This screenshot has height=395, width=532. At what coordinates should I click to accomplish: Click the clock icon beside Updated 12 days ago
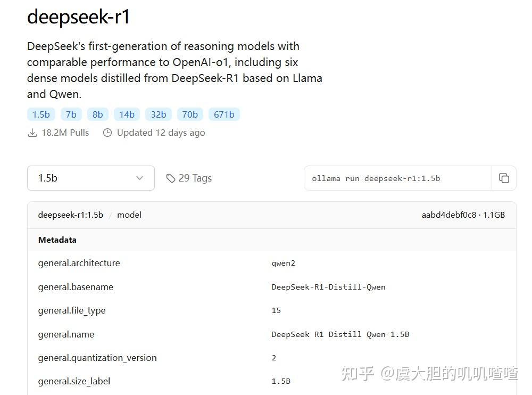click(107, 132)
